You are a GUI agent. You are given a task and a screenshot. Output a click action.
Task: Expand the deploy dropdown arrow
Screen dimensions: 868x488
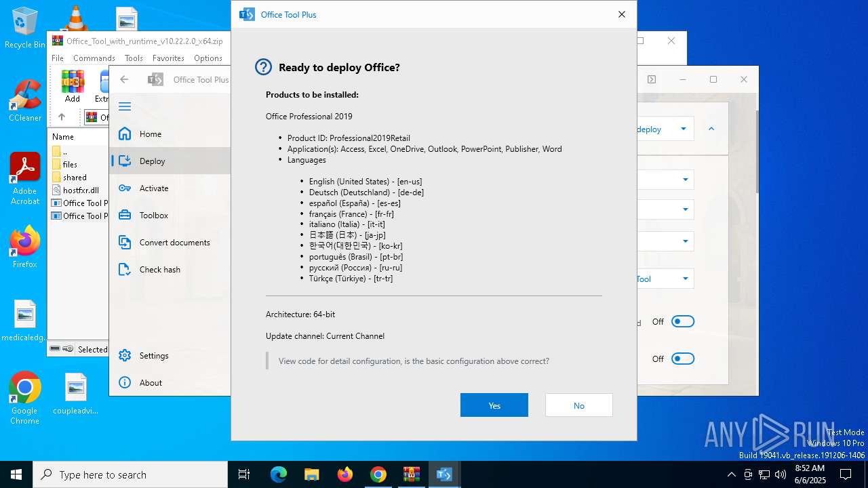point(683,129)
